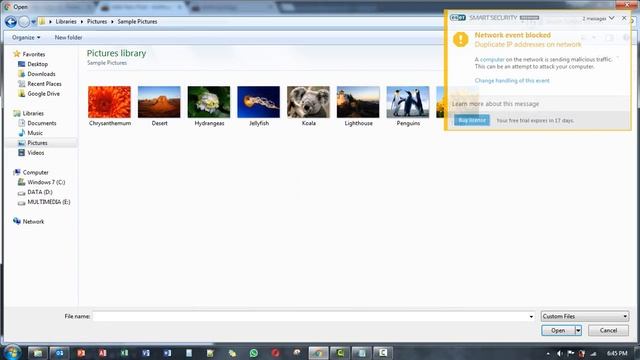Select the Koala picture
The width and height of the screenshot is (640, 360).
tap(309, 106)
